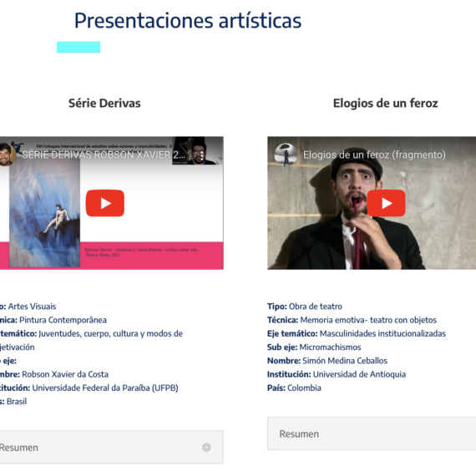Select the text 'Micromachismos'
Screen dimensions: 476x476
tap(330, 347)
